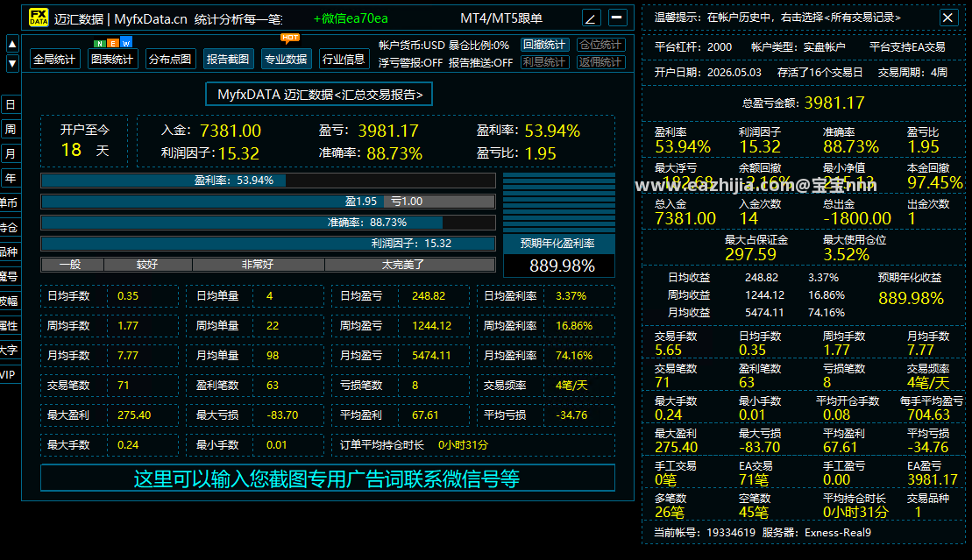Screen dimensions: 972x560
Task: Click the 盈利率 53.94% progress bar
Action: pyautogui.click(x=268, y=181)
